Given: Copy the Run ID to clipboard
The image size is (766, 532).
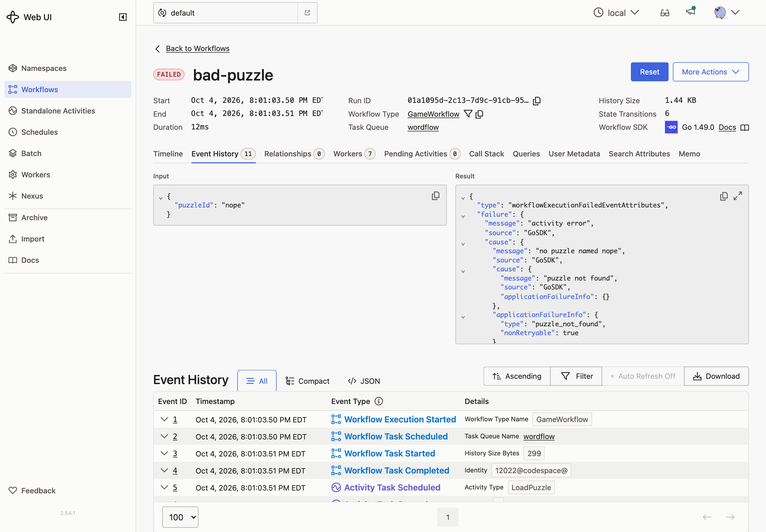Looking at the screenshot, I should click(x=537, y=101).
